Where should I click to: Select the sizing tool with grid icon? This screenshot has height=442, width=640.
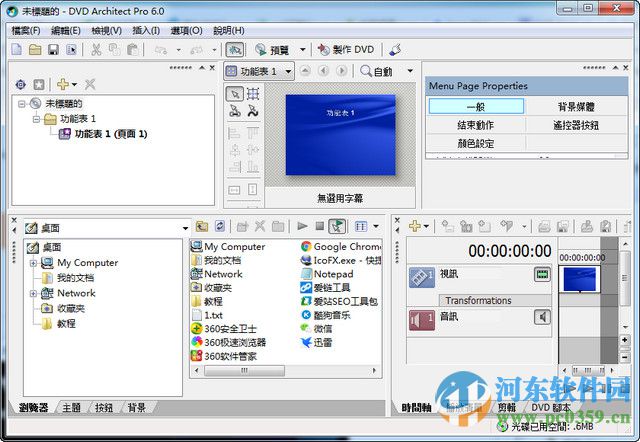pos(253,94)
